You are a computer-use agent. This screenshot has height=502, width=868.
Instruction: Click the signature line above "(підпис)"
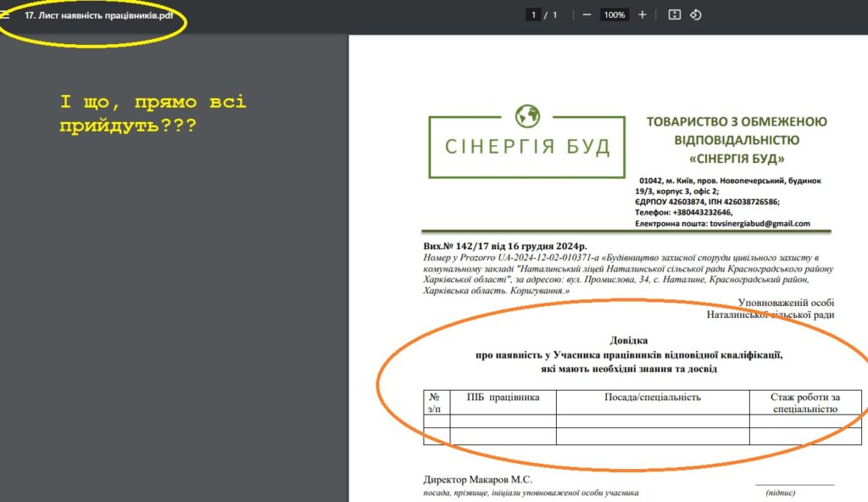coord(794,484)
